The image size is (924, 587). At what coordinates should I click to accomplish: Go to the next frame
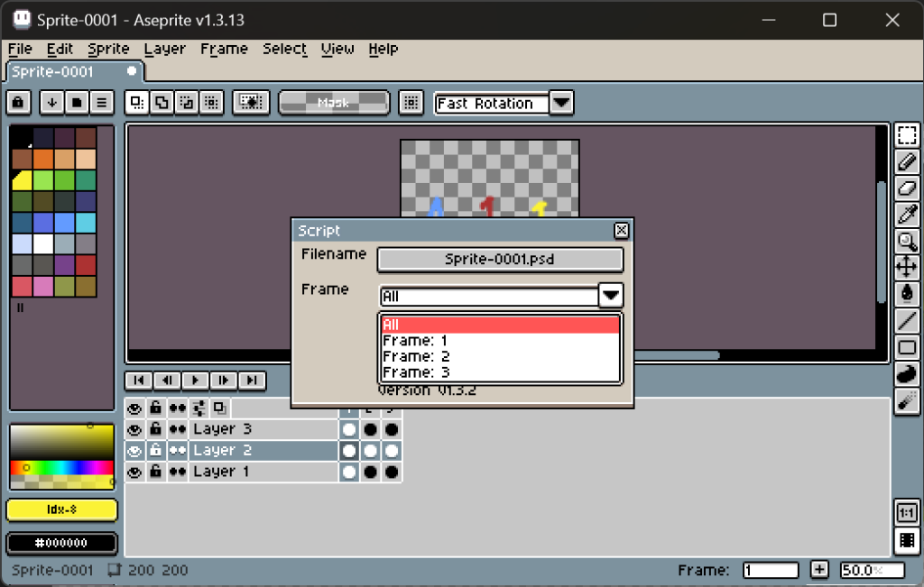coord(224,381)
